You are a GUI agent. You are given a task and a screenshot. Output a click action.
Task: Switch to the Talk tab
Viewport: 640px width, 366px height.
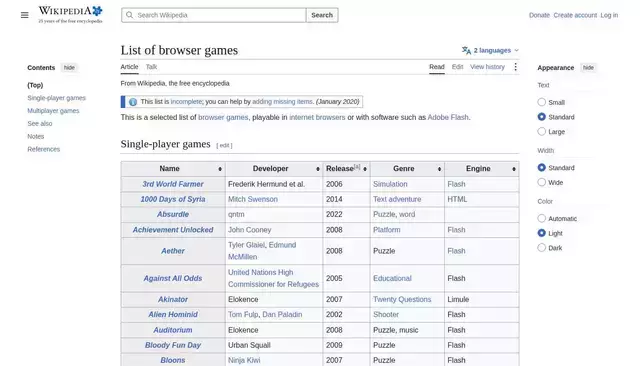[151, 67]
